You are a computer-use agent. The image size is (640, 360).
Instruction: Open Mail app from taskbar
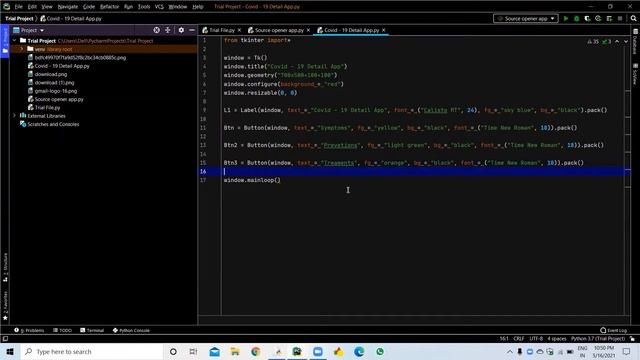pos(214,351)
